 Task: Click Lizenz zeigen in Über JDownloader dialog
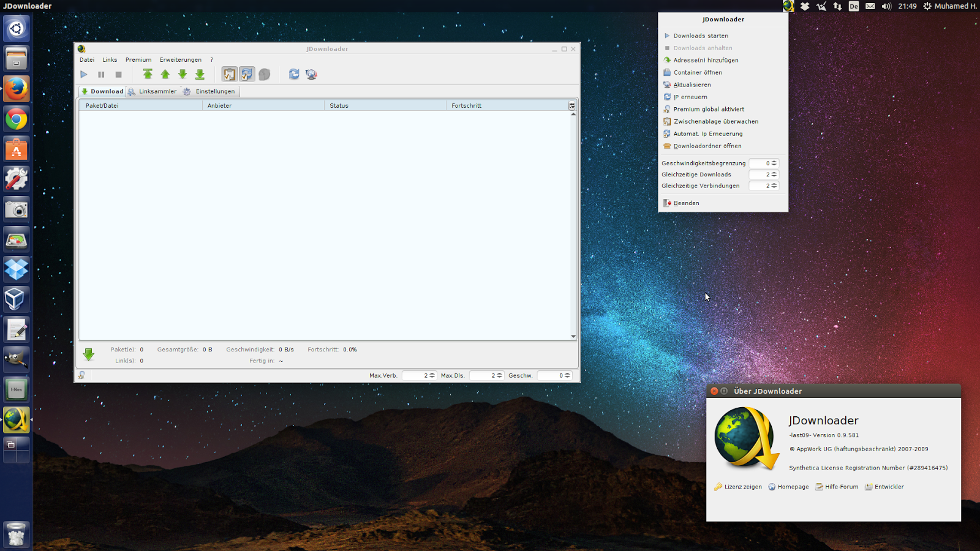point(738,487)
